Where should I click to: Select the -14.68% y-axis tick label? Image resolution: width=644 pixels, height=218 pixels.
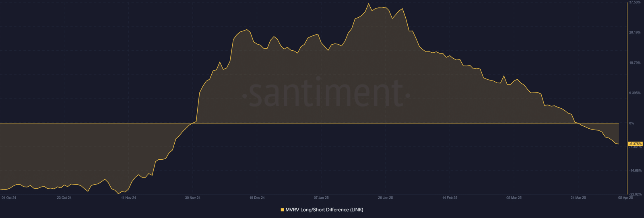click(x=635, y=171)
